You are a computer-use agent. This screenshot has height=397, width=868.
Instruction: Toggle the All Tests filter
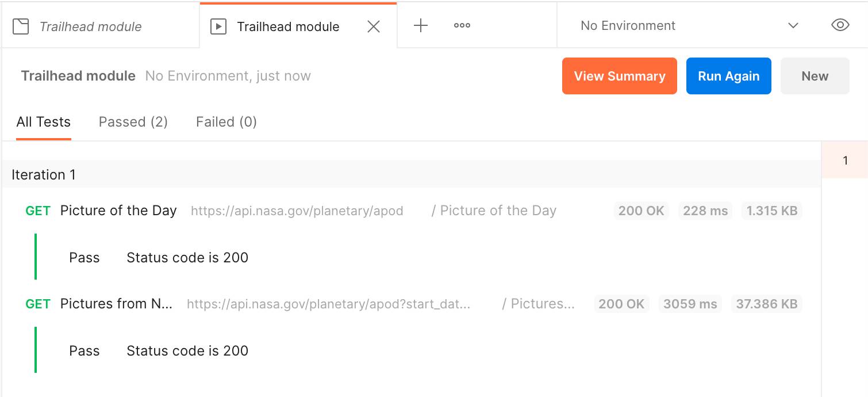44,121
